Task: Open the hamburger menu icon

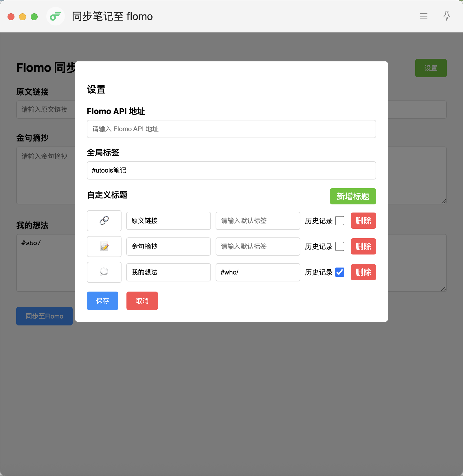Action: pyautogui.click(x=423, y=16)
